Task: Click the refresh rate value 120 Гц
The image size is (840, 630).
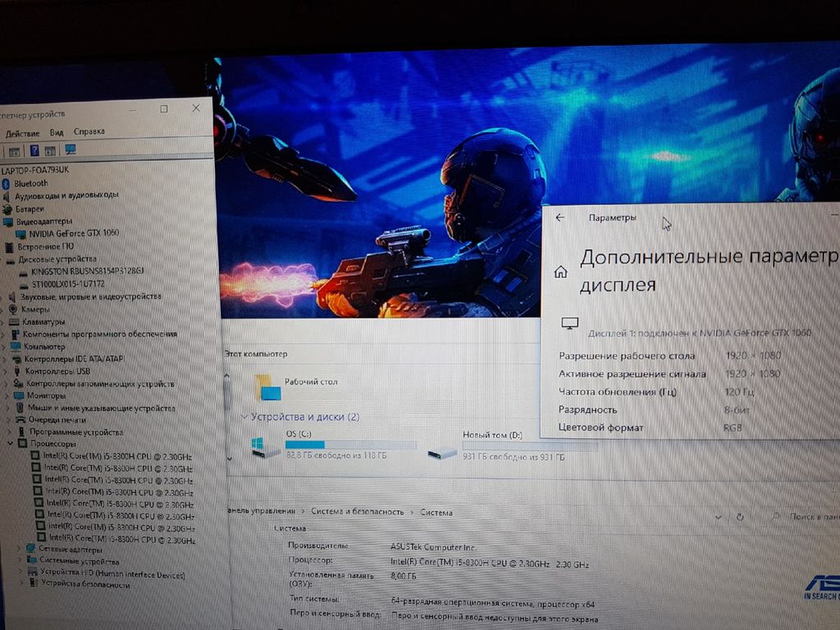Action: 739,391
